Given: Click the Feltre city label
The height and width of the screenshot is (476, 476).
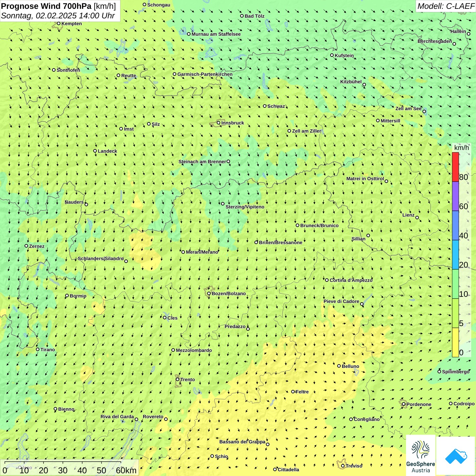Looking at the screenshot, I should pos(302,392).
